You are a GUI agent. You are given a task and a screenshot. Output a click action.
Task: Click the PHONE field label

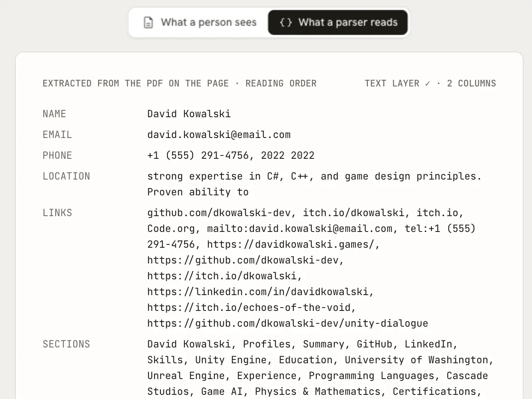(x=57, y=155)
